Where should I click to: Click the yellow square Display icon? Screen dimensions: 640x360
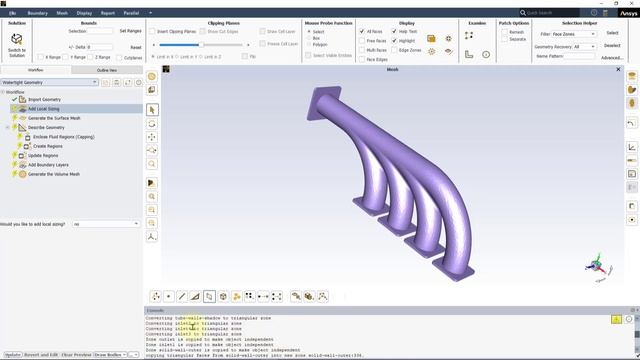[x=431, y=38]
